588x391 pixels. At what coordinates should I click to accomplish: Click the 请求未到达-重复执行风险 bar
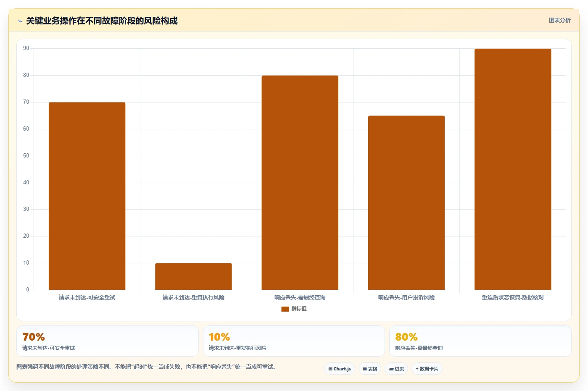(193, 276)
